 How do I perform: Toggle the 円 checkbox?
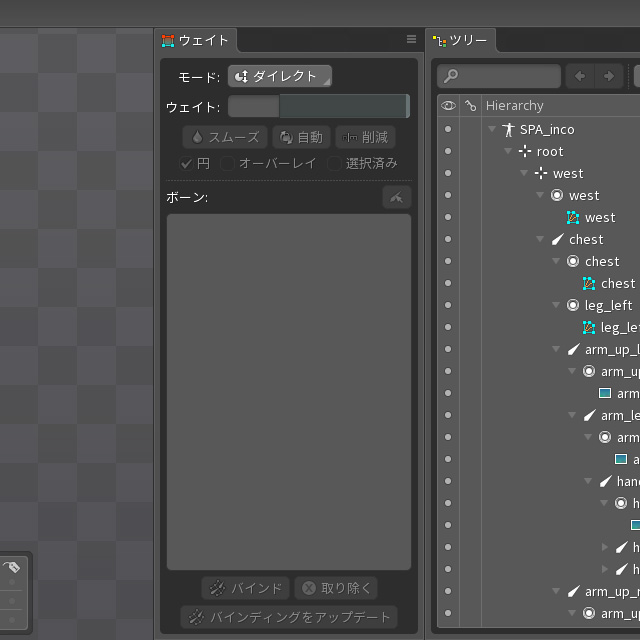(186, 163)
